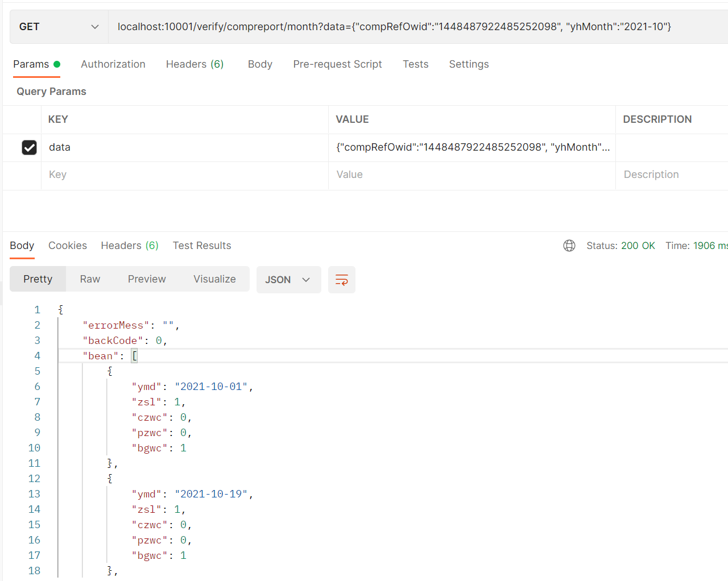Image resolution: width=728 pixels, height=581 pixels.
Task: Open the response Cookies tab
Action: (x=68, y=246)
